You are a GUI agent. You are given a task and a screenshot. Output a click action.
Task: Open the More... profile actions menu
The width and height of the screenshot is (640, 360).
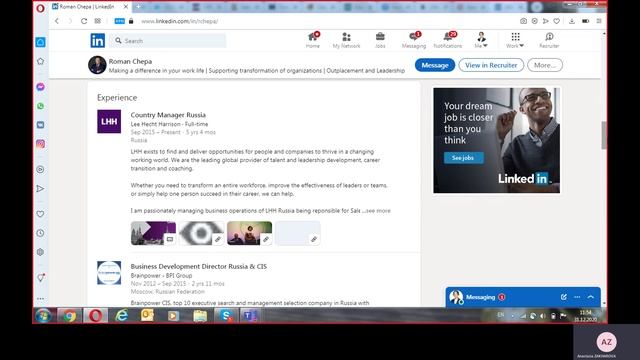pyautogui.click(x=545, y=65)
